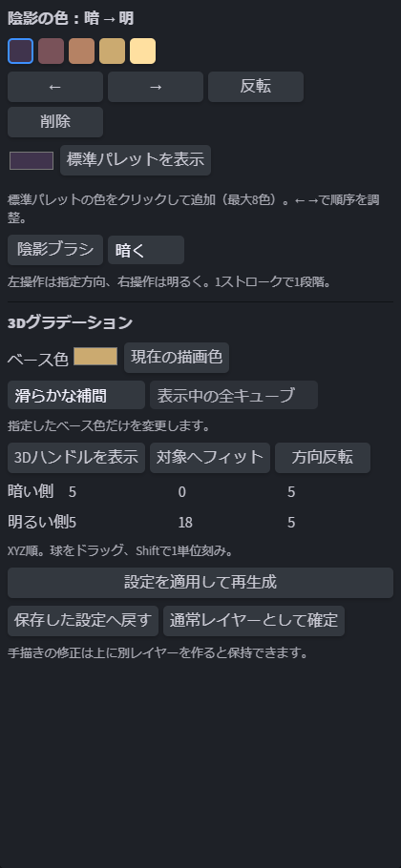Toggle 3Dハンドルを表示
This screenshot has height=868, width=401.
pyautogui.click(x=76, y=457)
